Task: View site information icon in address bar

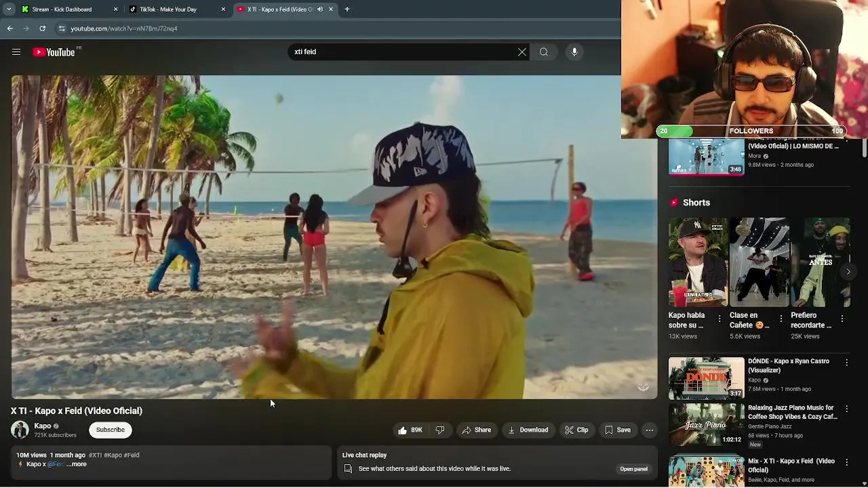Action: [x=62, y=28]
